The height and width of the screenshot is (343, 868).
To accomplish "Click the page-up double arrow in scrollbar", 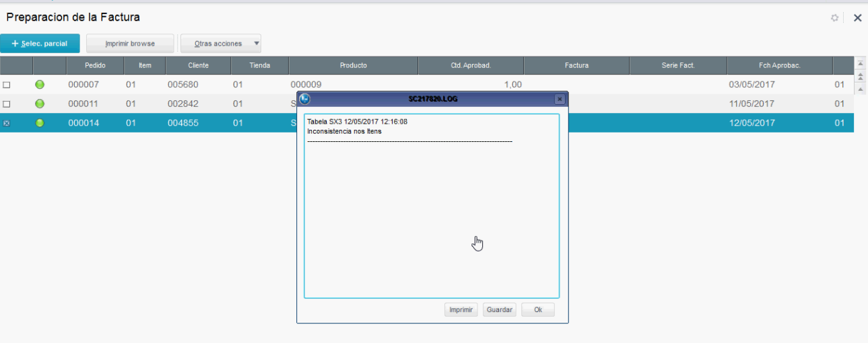I will point(860,77).
